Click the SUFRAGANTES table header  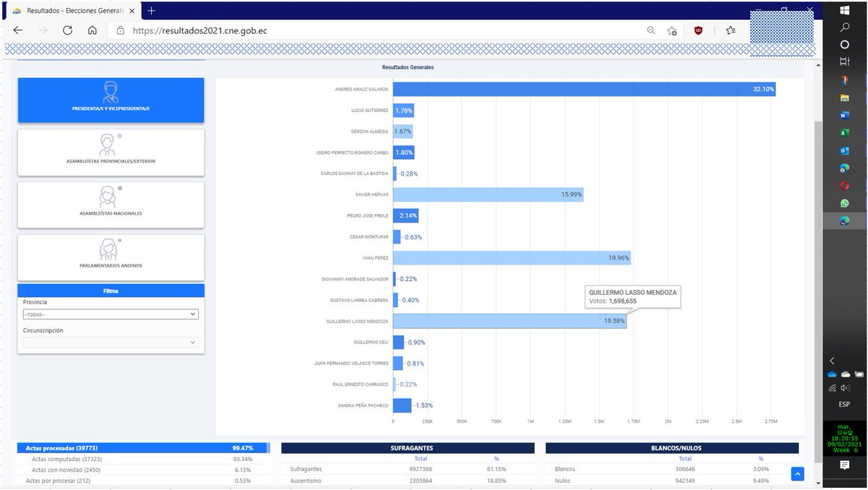[407, 448]
